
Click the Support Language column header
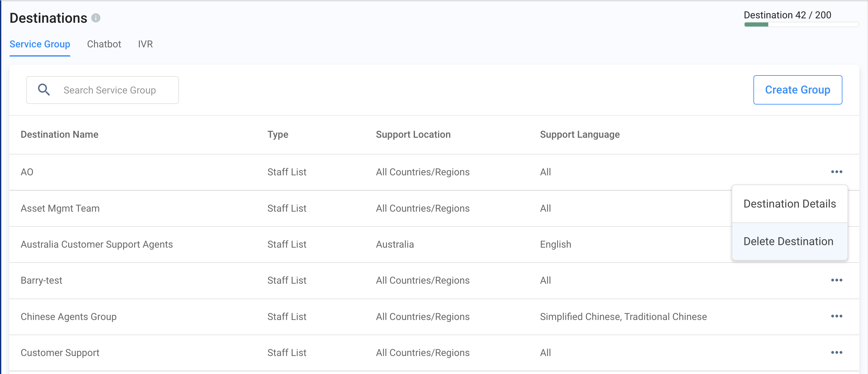tap(580, 134)
